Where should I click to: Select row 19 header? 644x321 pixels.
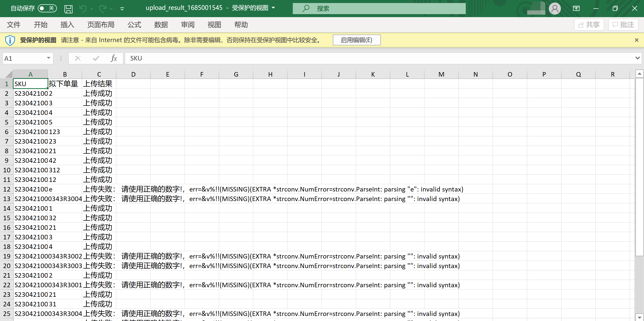(7, 256)
